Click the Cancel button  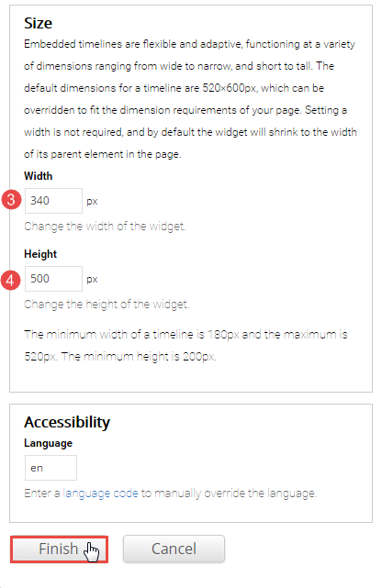pyautogui.click(x=174, y=549)
